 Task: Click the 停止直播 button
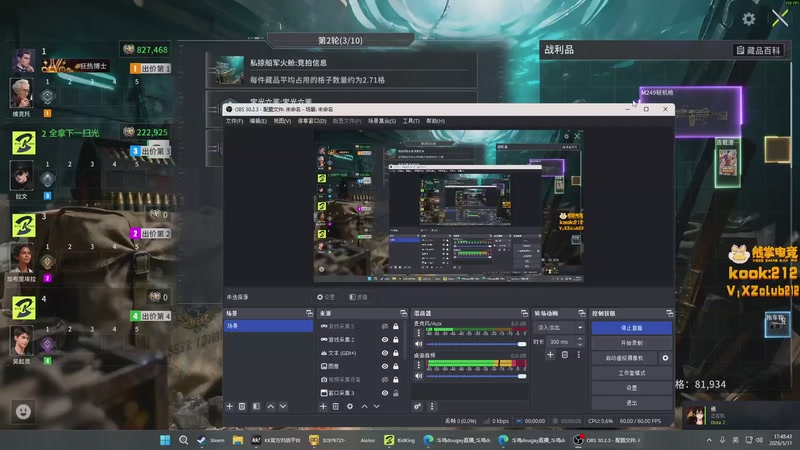[632, 328]
